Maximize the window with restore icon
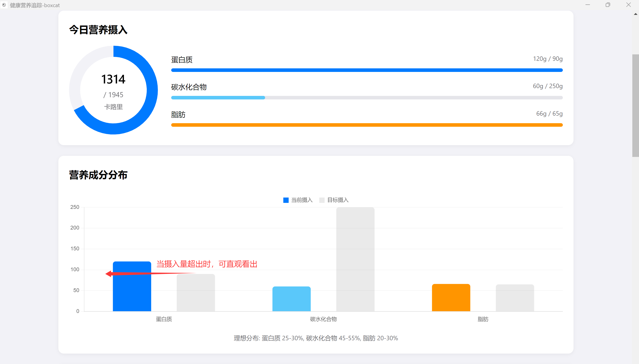639x364 pixels. (608, 5)
